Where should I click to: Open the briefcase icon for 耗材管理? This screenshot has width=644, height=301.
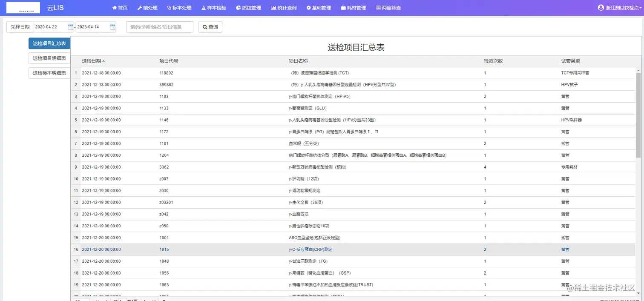(344, 8)
